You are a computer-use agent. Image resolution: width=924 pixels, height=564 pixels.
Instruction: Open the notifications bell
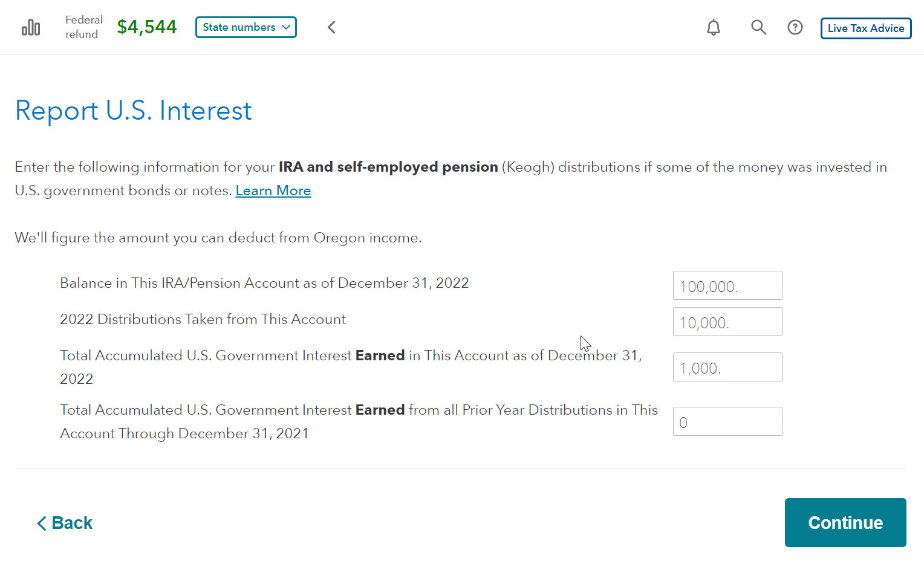tap(714, 27)
